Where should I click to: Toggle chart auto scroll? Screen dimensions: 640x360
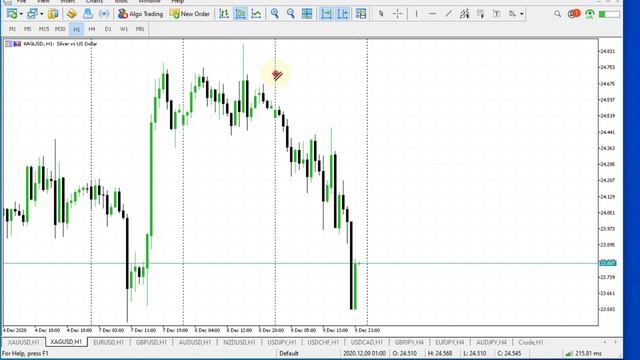tap(327, 14)
